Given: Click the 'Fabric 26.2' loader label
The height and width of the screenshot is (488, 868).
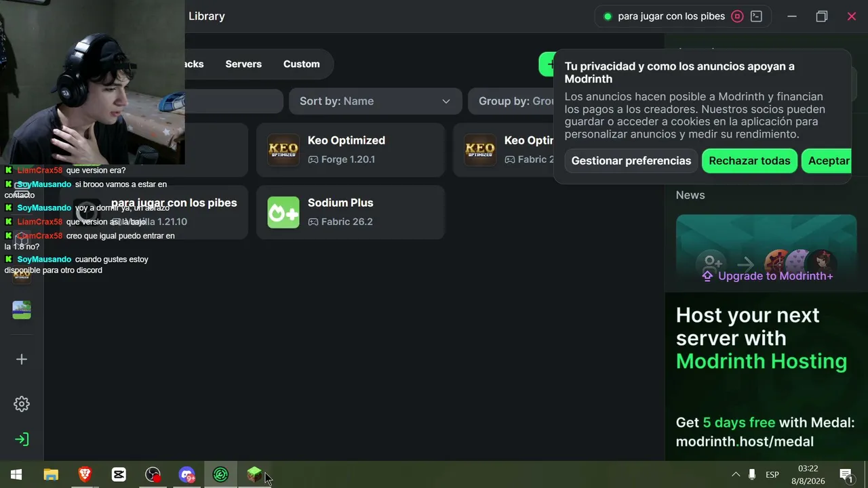Looking at the screenshot, I should (x=347, y=222).
